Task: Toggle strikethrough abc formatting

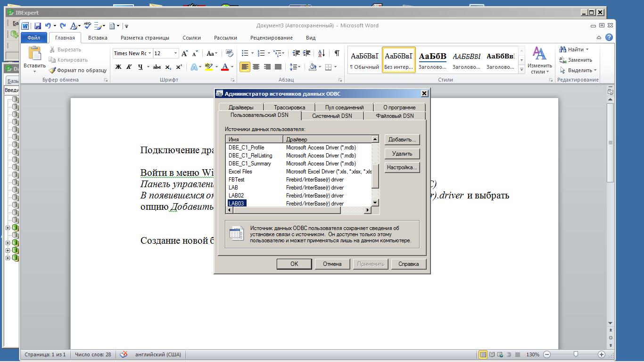Action: pos(157,67)
